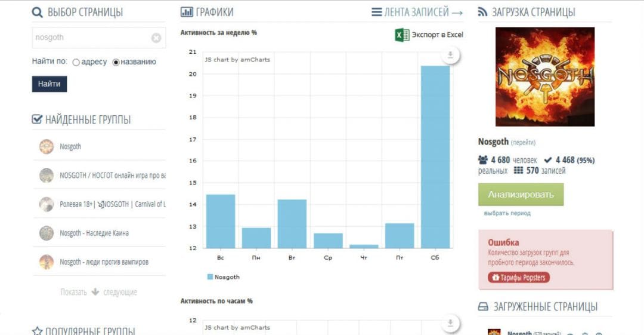644x335 pixels.
Task: Click the star icon by Популярные группы
Action: click(x=37, y=330)
